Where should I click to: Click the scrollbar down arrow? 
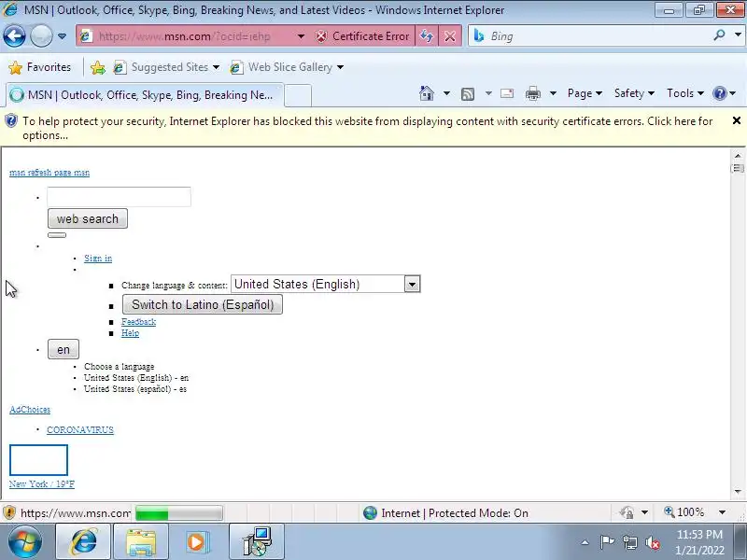click(738, 492)
